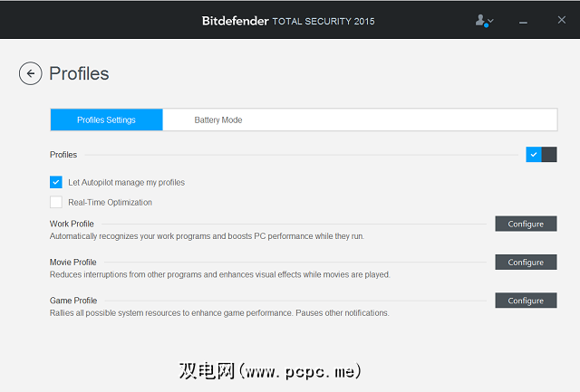Configure the Movie Profile

(x=526, y=262)
